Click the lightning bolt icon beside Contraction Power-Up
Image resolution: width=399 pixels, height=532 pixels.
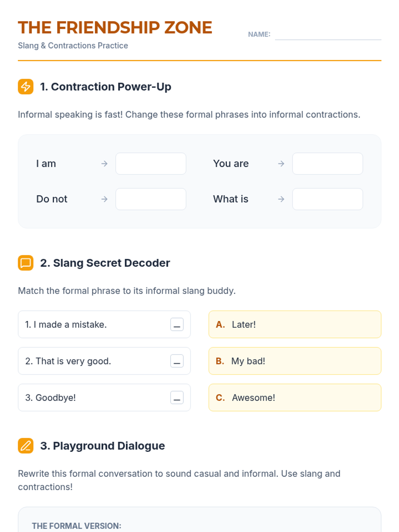pyautogui.click(x=26, y=87)
